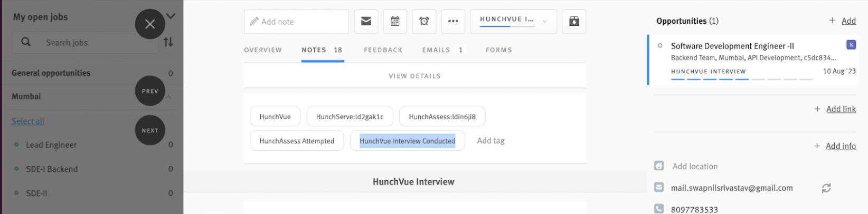868x214 pixels.
Task: Click the archive candidate icon
Action: [574, 22]
